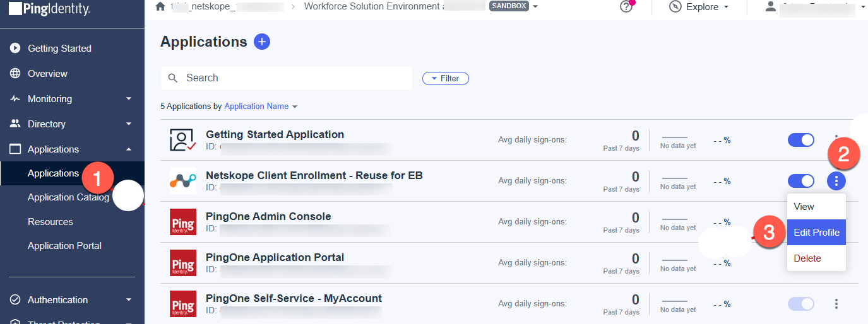Screen dimensions: 868x324
Task: Toggle the PingOne Self-Service MyAccount switch
Action: click(801, 304)
